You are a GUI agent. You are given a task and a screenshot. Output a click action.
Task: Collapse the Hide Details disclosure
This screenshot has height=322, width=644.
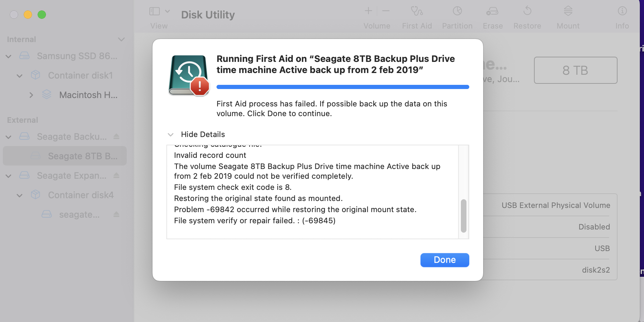pyautogui.click(x=171, y=135)
